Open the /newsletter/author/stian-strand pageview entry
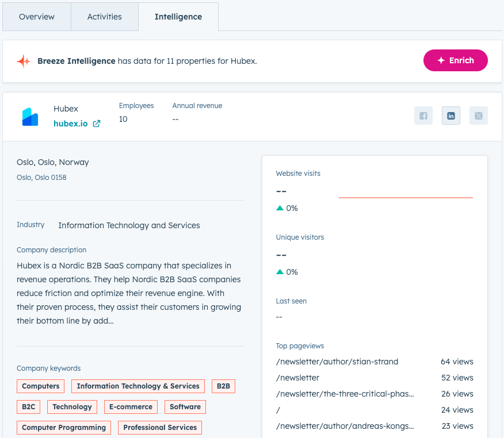504x438 pixels. [x=337, y=362]
